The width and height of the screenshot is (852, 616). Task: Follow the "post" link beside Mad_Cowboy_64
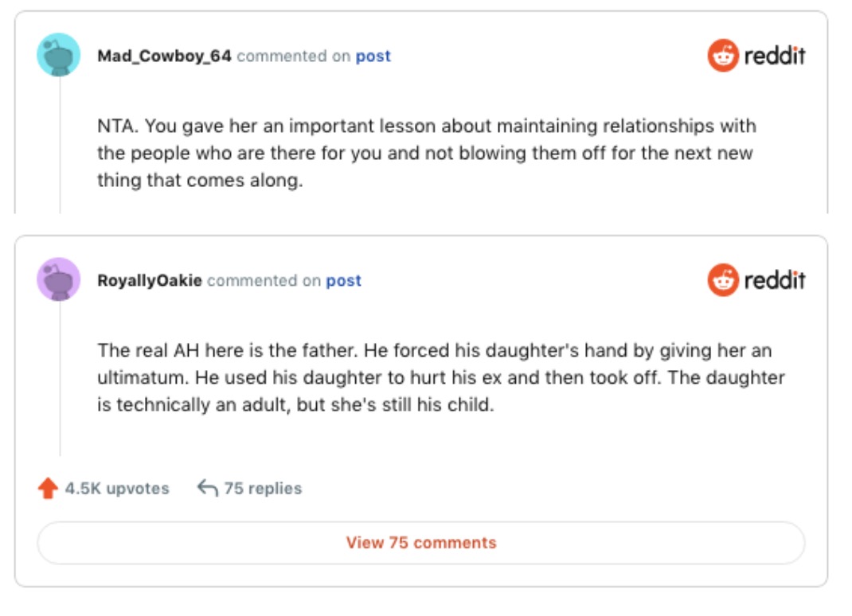pyautogui.click(x=373, y=57)
